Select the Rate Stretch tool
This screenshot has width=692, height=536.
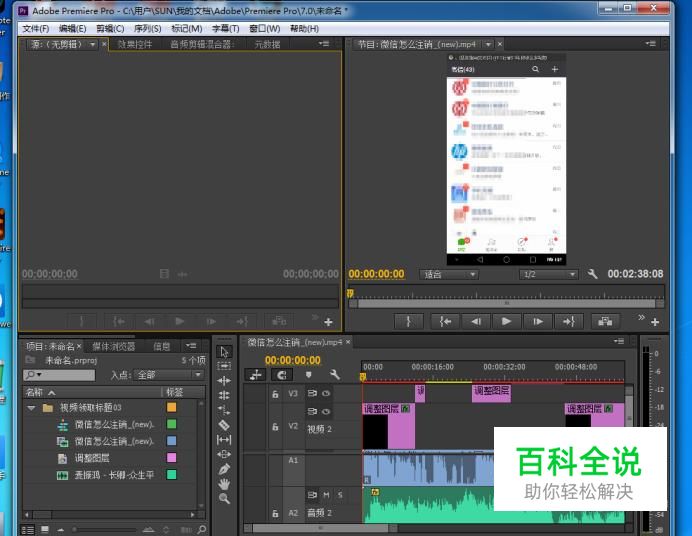tap(224, 410)
